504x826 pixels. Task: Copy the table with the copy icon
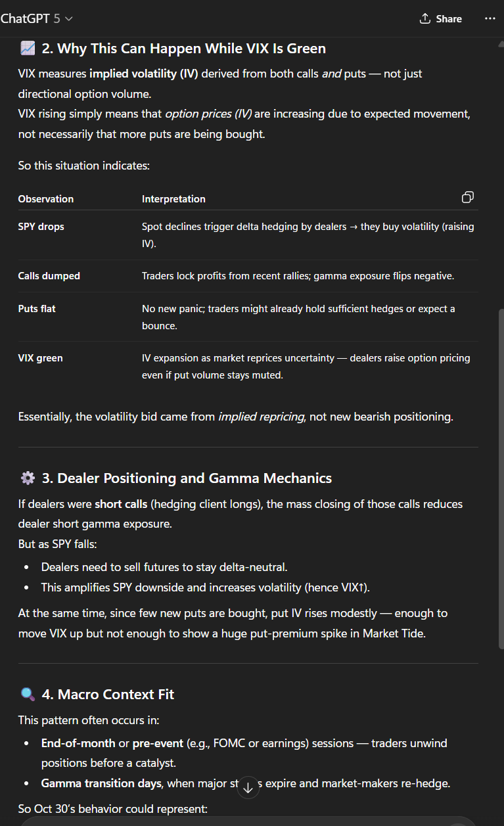point(468,197)
